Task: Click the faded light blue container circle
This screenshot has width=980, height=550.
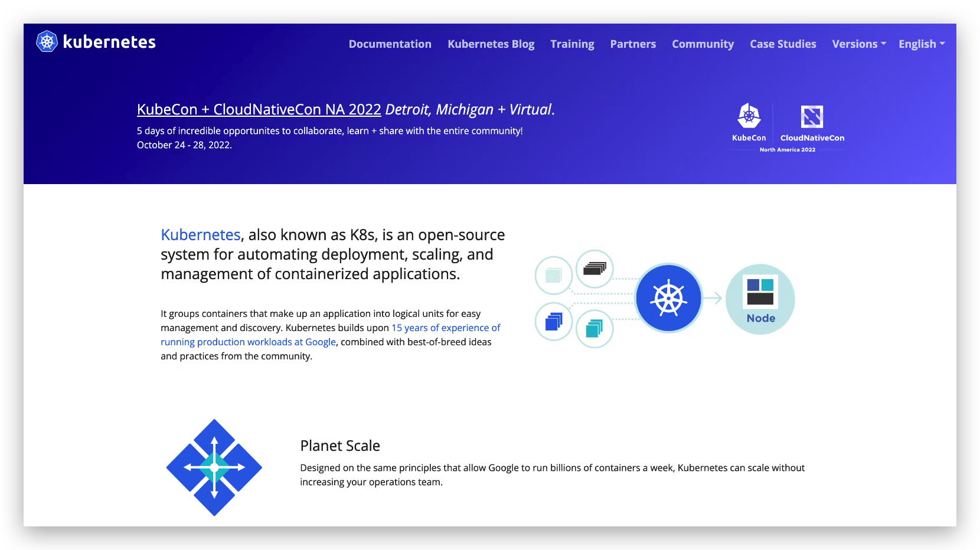Action: click(554, 275)
